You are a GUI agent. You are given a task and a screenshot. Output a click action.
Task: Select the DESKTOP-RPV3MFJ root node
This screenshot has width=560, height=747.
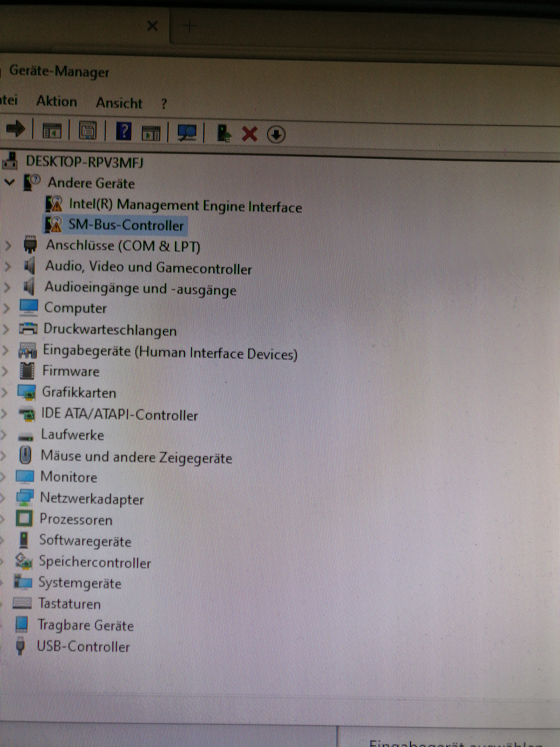(x=84, y=162)
